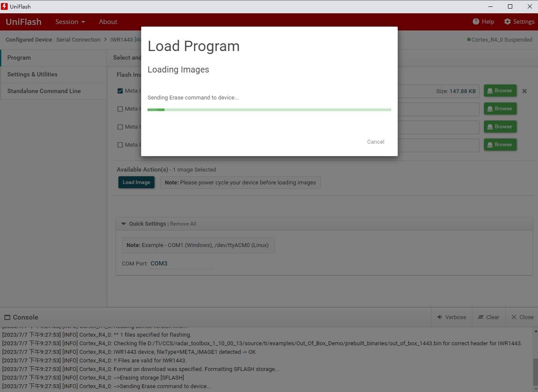Open Settings & Utilities tab

click(54, 75)
